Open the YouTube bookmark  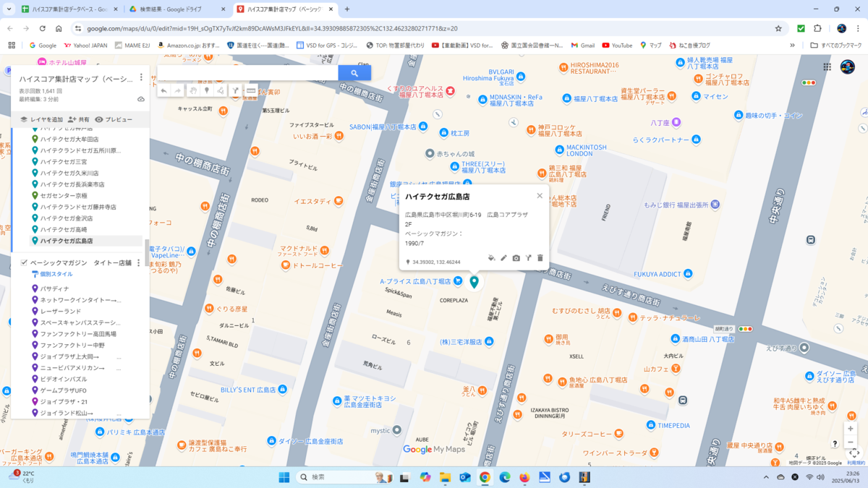[x=617, y=45]
